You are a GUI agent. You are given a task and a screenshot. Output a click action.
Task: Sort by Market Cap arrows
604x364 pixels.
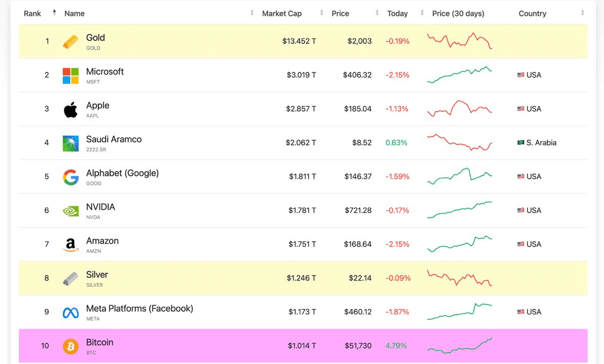coord(322,13)
